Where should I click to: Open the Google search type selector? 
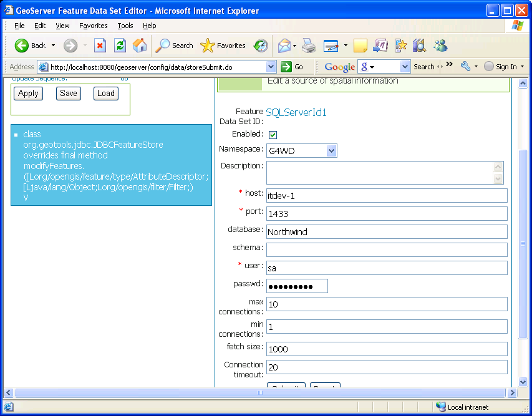point(367,67)
